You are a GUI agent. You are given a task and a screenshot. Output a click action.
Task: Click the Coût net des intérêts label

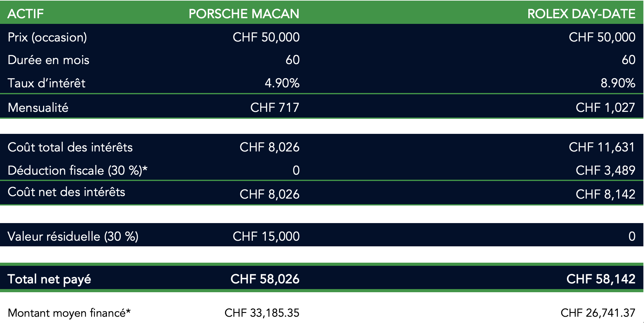(66, 192)
